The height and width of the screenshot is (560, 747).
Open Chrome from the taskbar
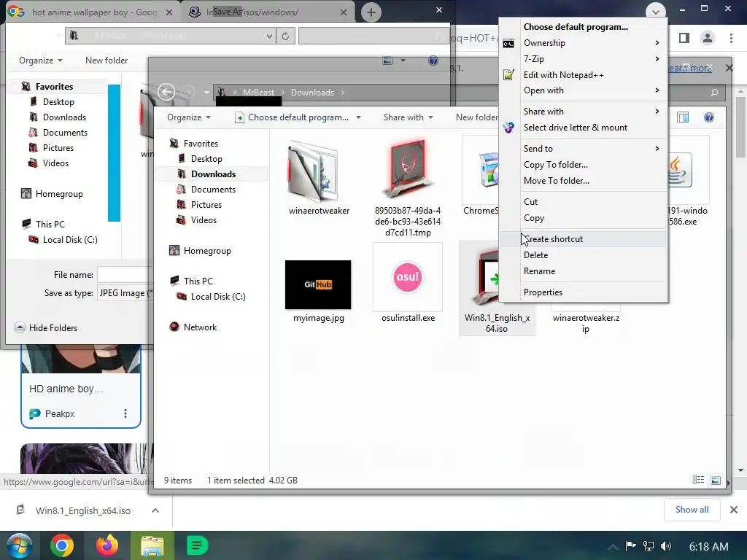[x=62, y=545]
